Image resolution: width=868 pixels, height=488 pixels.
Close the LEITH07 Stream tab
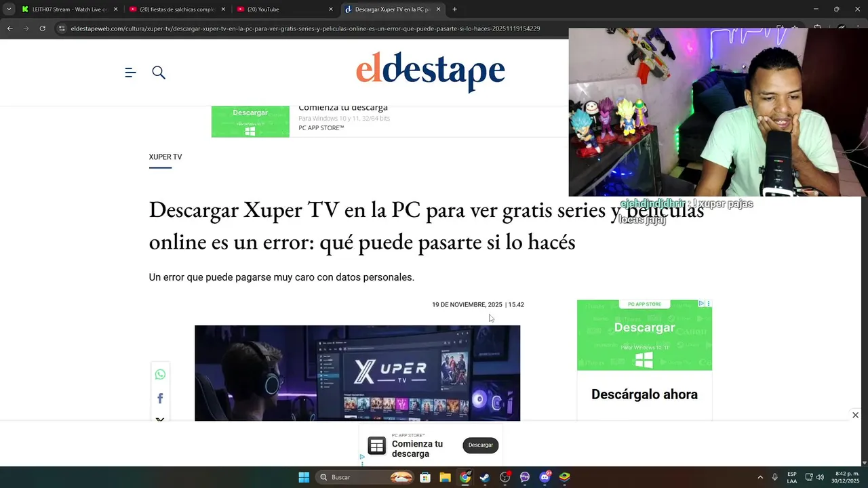(x=115, y=9)
